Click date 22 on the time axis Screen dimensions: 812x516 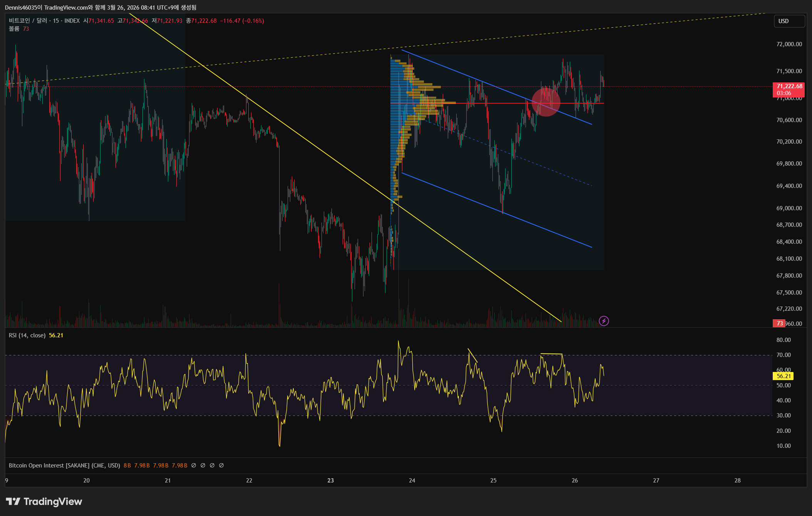click(249, 481)
